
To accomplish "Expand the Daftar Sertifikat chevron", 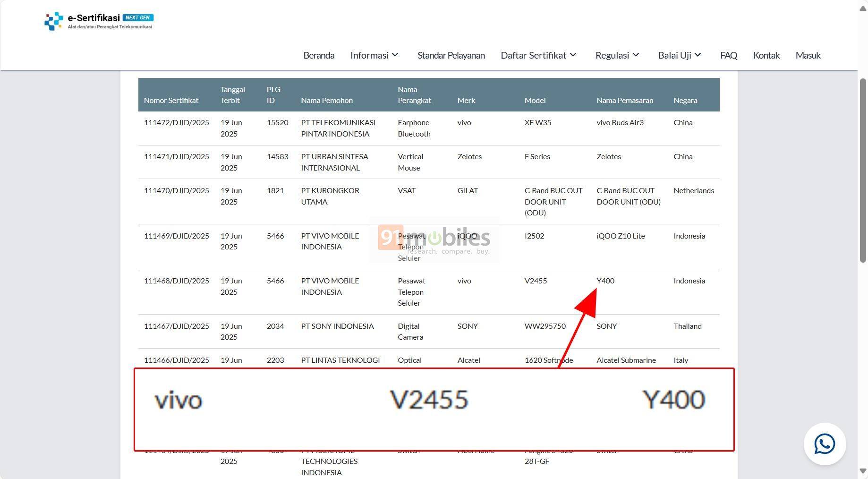I will (x=573, y=55).
